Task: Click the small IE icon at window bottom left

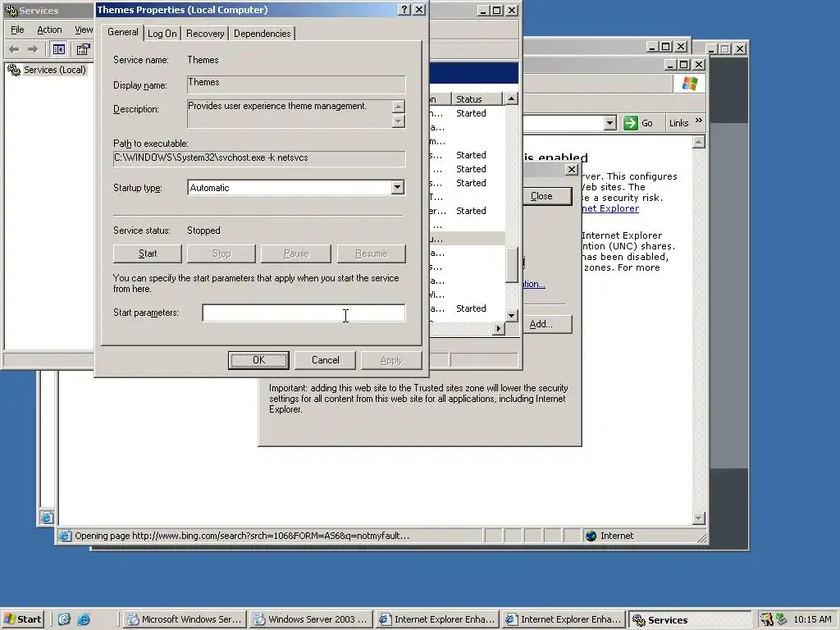Action: click(x=47, y=518)
